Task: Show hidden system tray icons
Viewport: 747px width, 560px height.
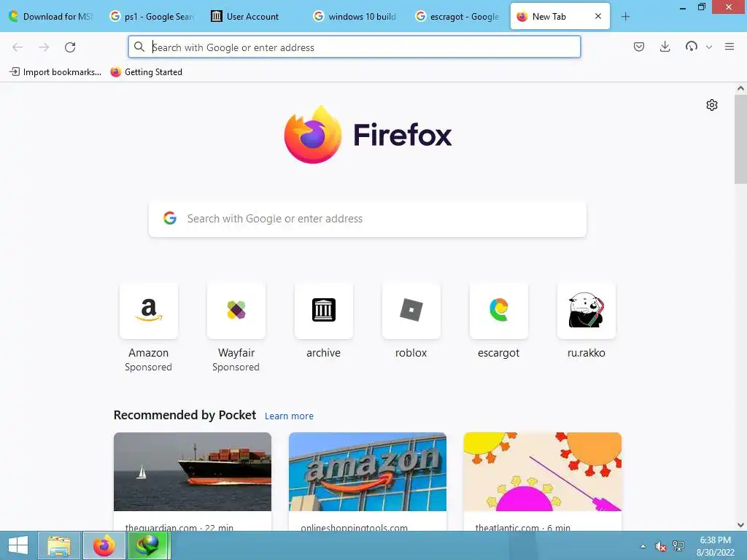Action: (x=643, y=546)
